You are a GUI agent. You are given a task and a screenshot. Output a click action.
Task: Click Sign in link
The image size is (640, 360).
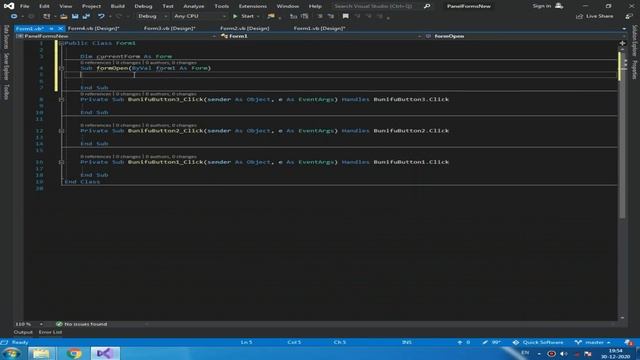542,6
